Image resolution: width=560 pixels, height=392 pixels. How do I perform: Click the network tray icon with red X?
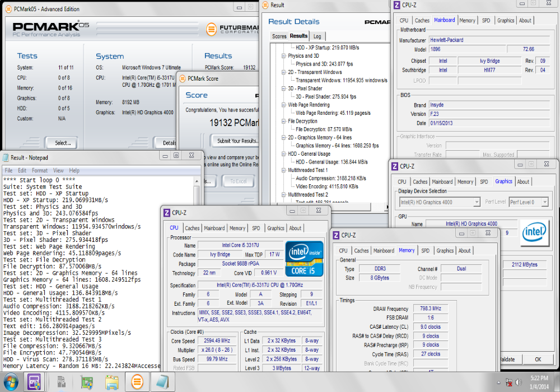509,382
